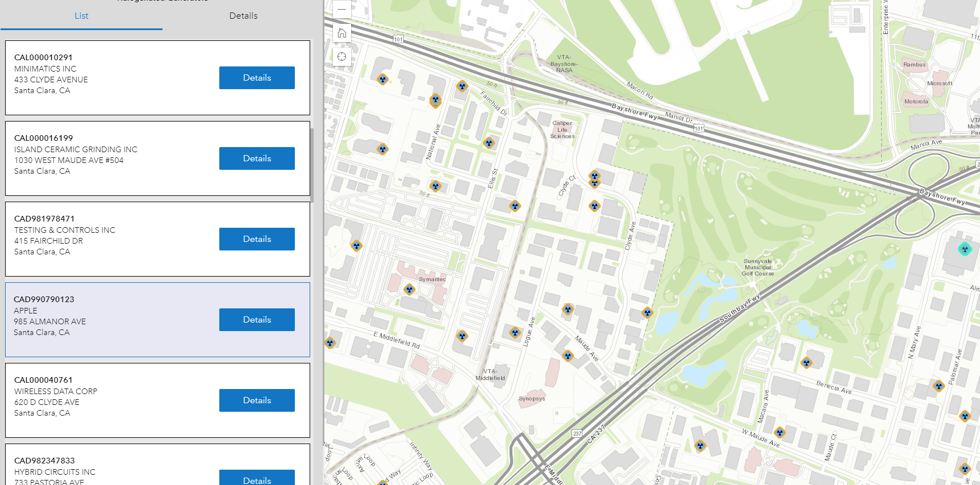Open Details for MINIMATICS INC
The image size is (980, 485).
pyautogui.click(x=257, y=78)
